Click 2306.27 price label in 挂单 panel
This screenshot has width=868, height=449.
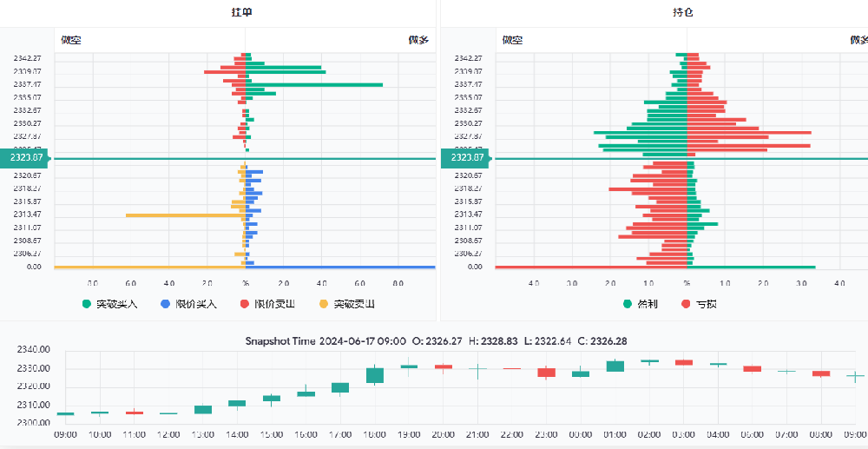[27, 254]
